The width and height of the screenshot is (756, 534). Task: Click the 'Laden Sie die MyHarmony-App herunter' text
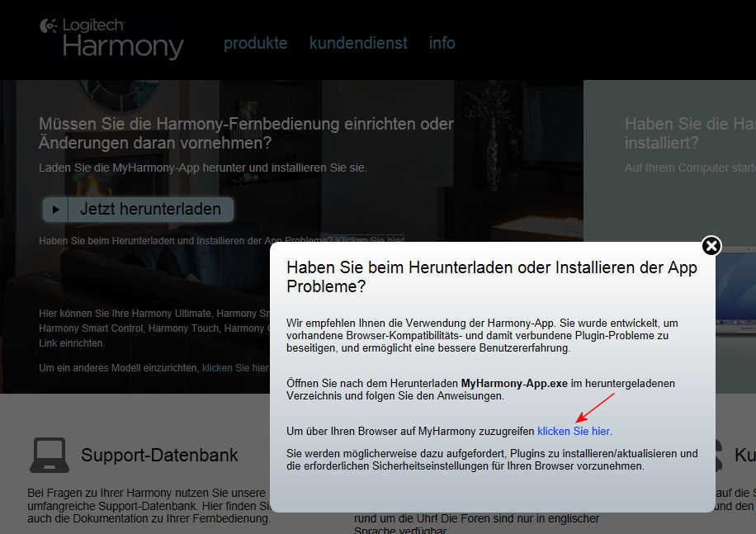tap(202, 168)
